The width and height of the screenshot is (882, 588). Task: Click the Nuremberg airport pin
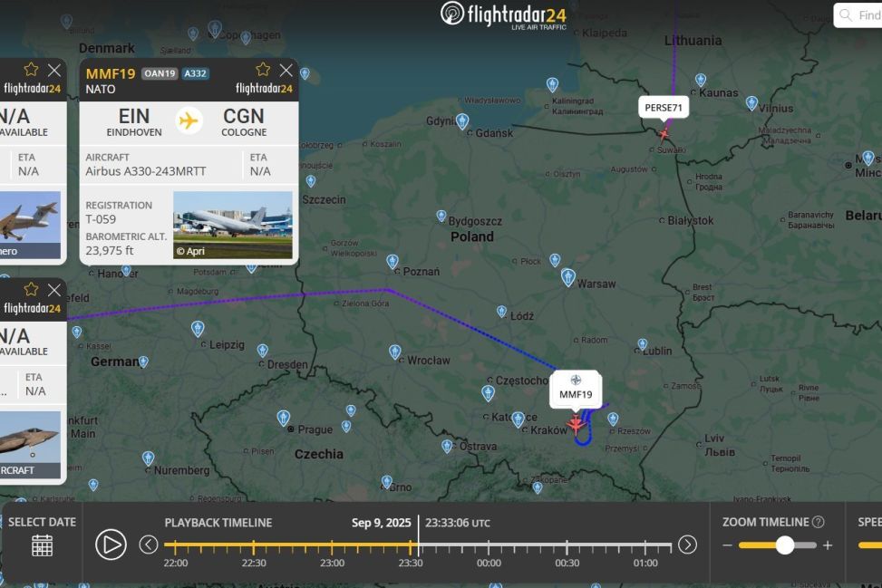tap(148, 458)
